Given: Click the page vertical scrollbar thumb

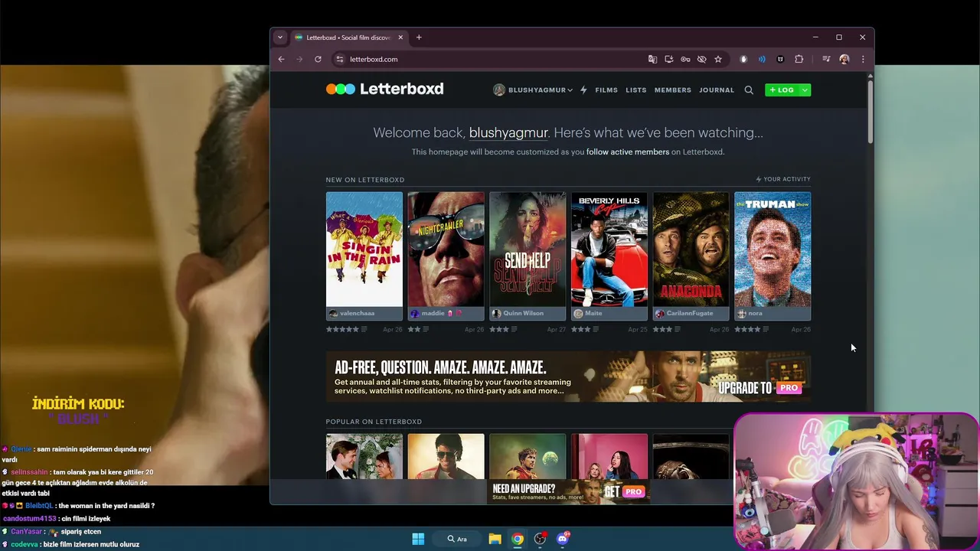Looking at the screenshot, I should tap(871, 110).
